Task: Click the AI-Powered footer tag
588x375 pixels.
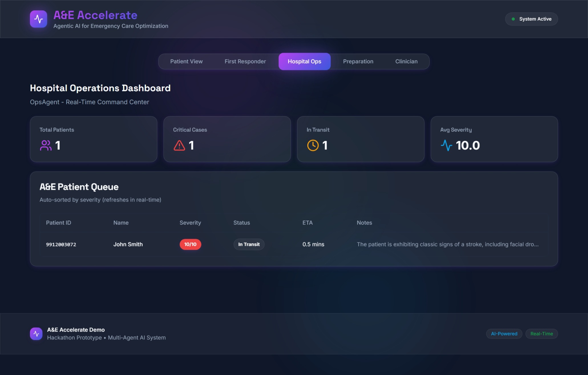Action: click(504, 334)
